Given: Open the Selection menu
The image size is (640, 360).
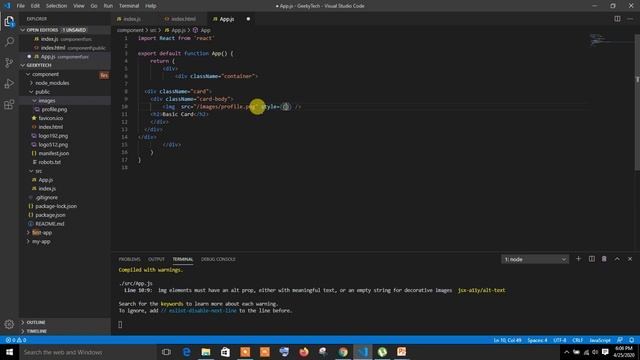Looking at the screenshot, I should [x=56, y=6].
